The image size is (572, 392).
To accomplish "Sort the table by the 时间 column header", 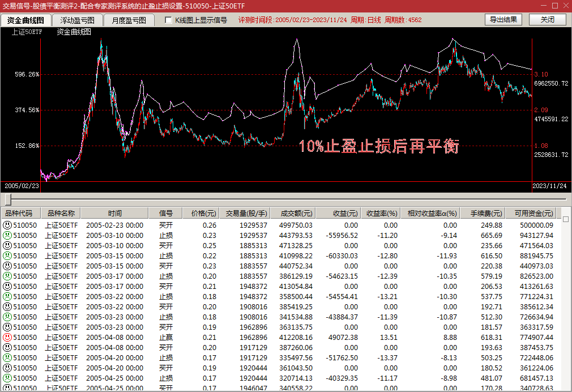I will pyautogui.click(x=115, y=214).
